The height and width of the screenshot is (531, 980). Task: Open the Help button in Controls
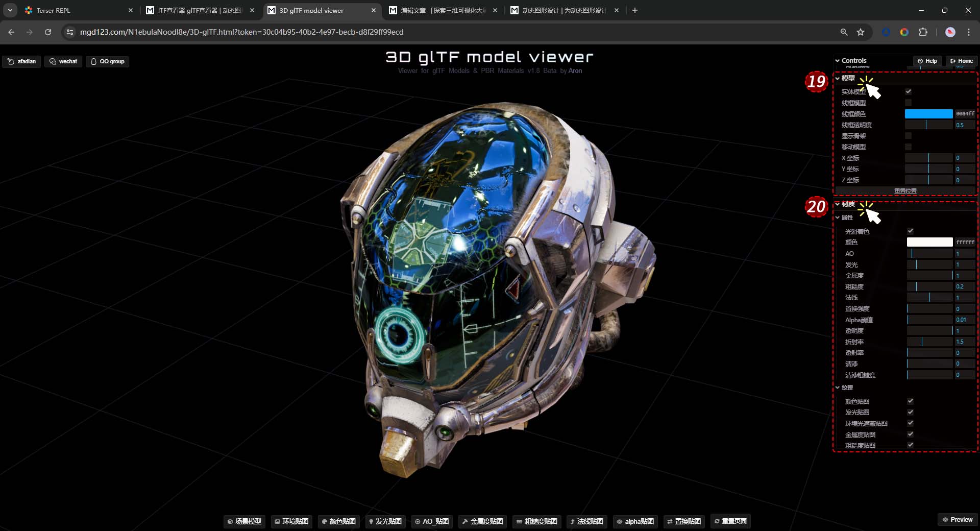pyautogui.click(x=927, y=61)
